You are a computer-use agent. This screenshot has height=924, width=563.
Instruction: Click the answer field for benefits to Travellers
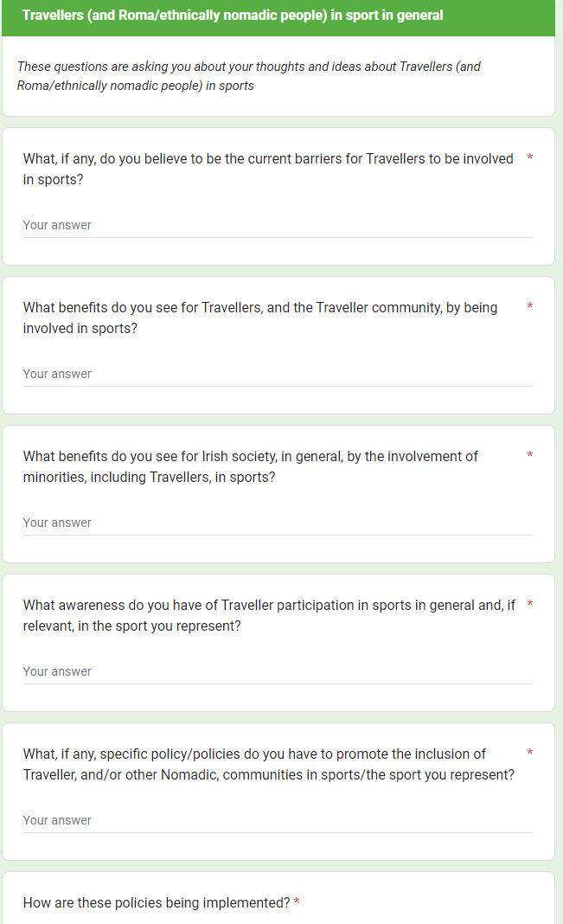278,374
